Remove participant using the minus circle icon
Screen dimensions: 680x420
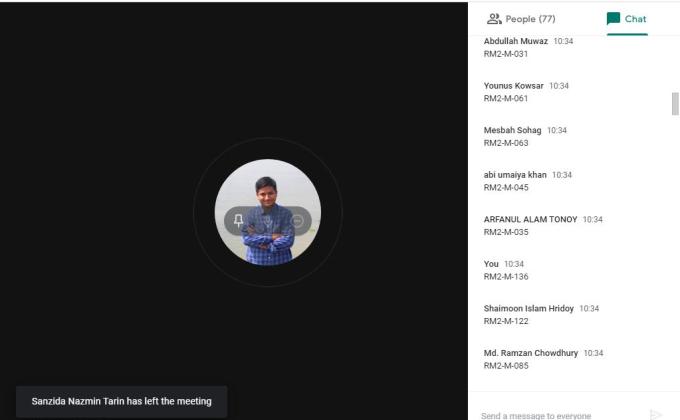(297, 220)
